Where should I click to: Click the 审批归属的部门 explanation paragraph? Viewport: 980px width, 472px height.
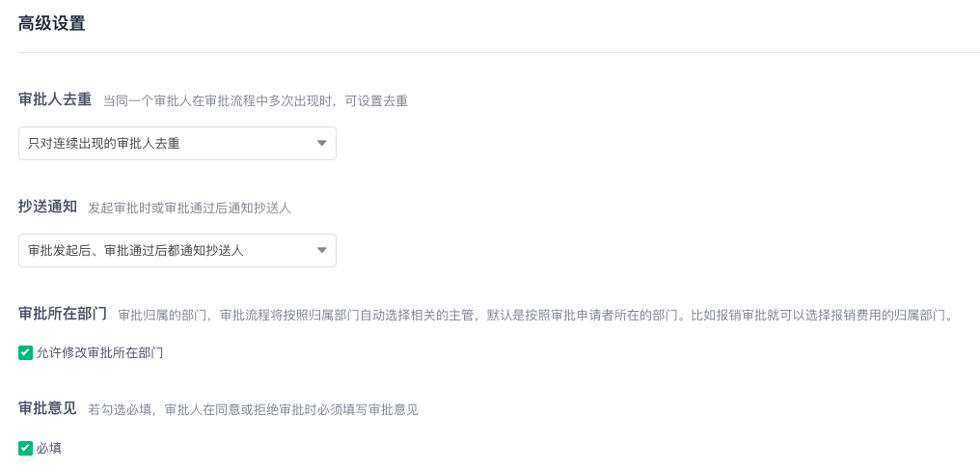click(x=535, y=315)
